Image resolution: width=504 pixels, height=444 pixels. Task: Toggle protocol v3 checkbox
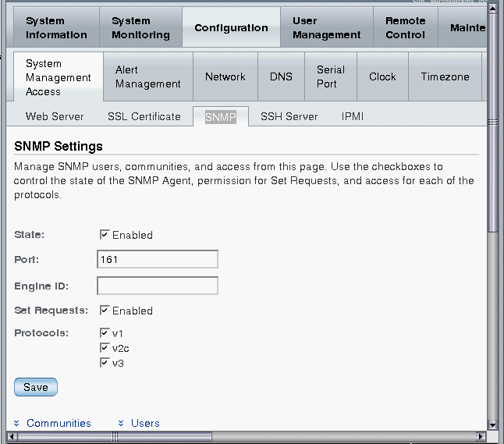click(x=105, y=363)
